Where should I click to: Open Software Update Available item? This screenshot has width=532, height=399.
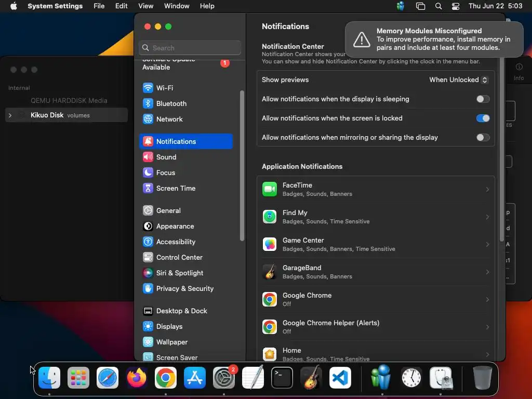(185, 64)
